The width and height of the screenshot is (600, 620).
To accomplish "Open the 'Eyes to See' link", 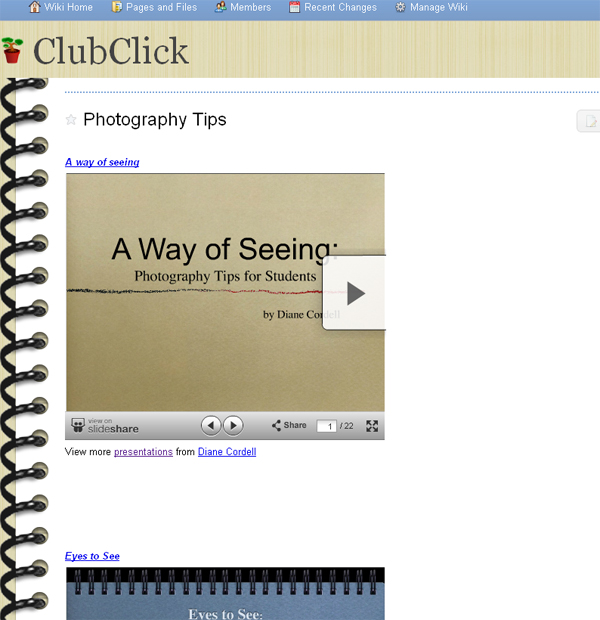I will tap(92, 556).
